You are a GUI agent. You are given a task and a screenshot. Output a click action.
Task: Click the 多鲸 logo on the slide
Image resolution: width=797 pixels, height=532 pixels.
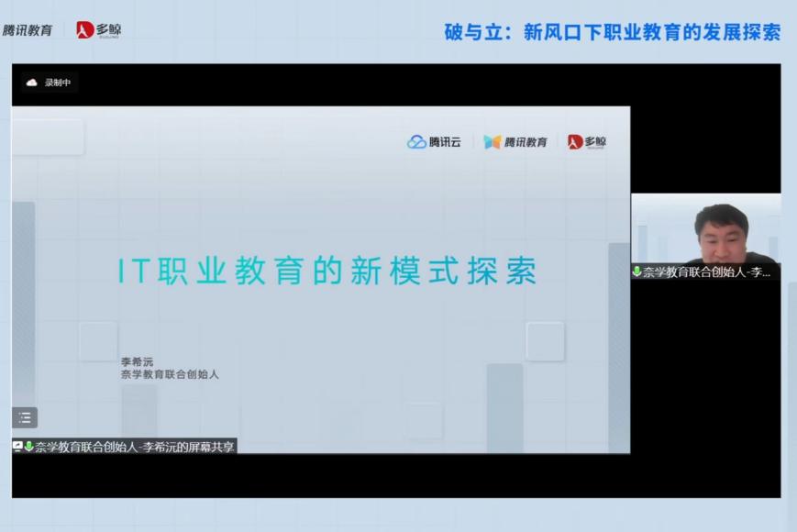pos(587,142)
